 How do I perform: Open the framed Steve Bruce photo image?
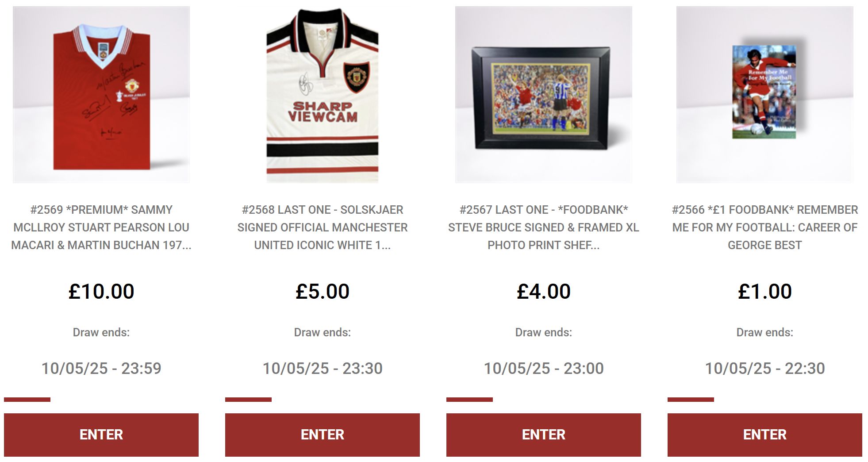point(544,94)
